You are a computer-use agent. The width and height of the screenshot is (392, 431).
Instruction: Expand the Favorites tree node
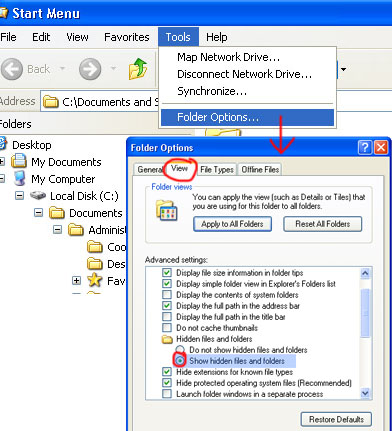click(x=76, y=280)
